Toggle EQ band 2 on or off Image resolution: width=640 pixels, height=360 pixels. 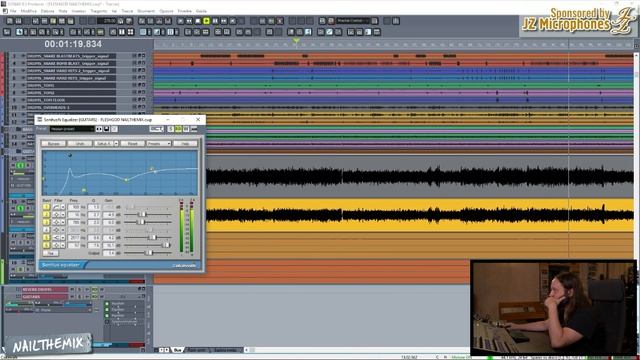46,214
